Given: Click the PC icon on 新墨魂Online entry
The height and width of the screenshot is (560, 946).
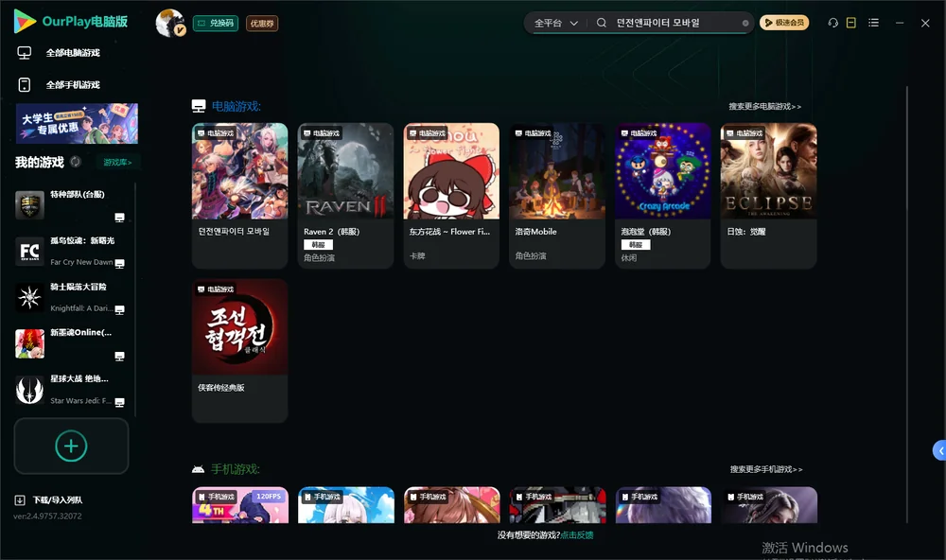Looking at the screenshot, I should pos(119,356).
